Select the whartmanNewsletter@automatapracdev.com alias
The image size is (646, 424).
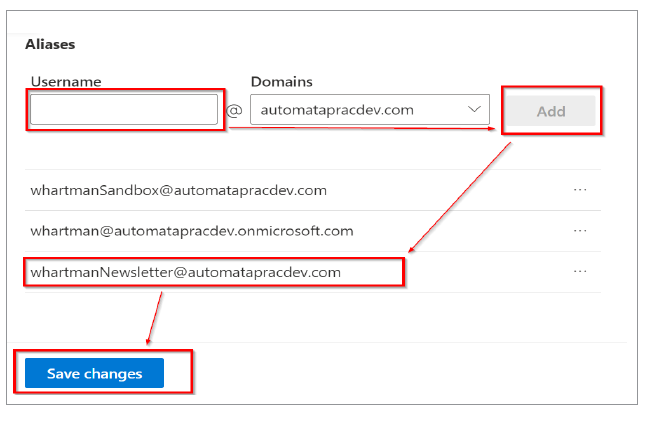(186, 271)
